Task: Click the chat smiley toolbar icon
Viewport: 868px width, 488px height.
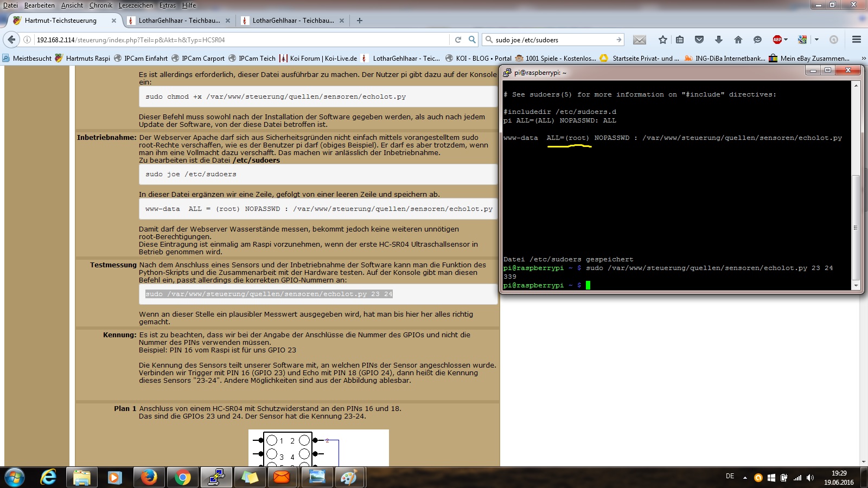Action: point(757,40)
